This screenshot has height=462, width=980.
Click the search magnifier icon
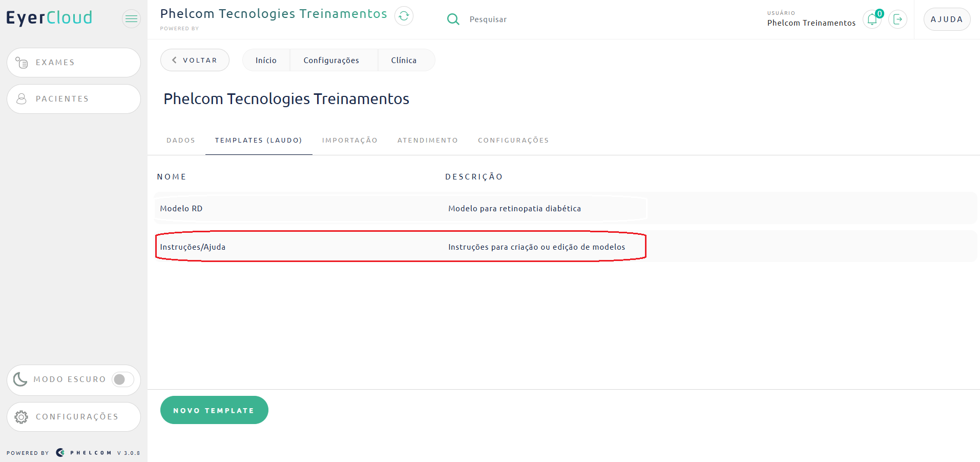(x=453, y=19)
